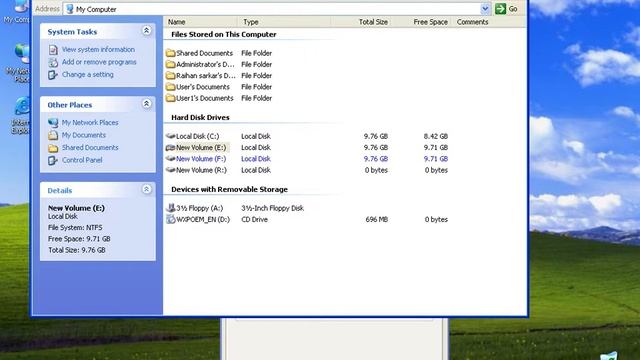Viewport: 640px width, 360px height.
Task: Select the WXPOEM_EN (D:) CD drive icon
Action: pyautogui.click(x=170, y=219)
